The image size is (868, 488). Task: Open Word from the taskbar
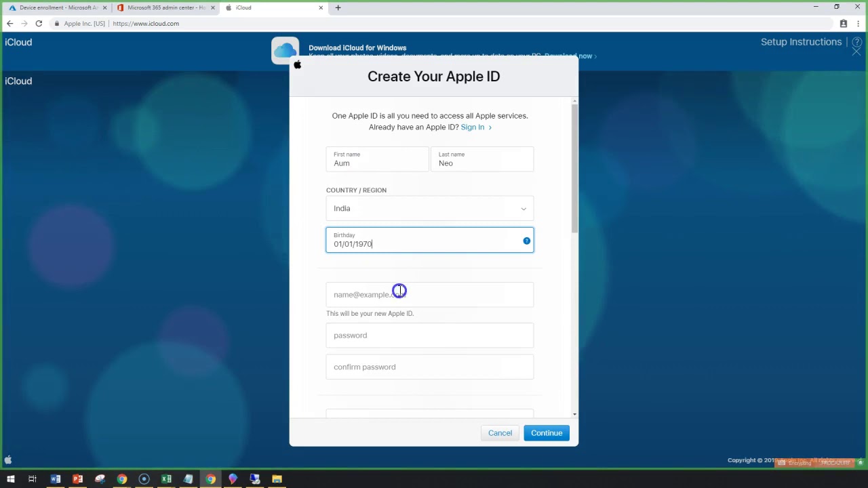(x=56, y=479)
